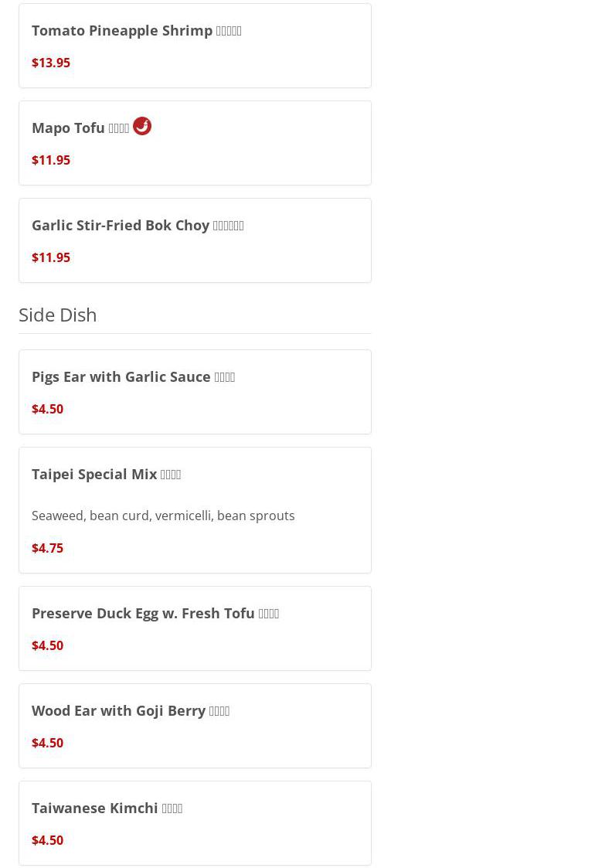This screenshot has width=595, height=868.
Task: Click the $13.95 price of Tomato Pineapple Shrimp
Action: [51, 63]
